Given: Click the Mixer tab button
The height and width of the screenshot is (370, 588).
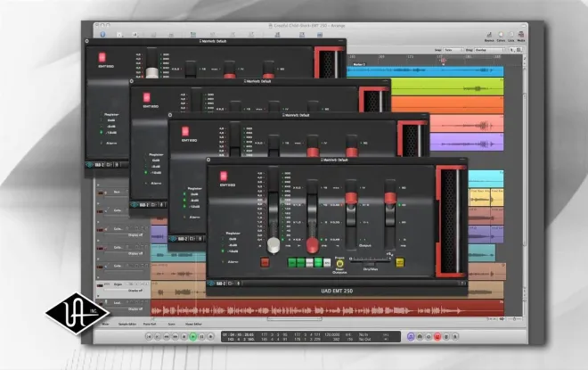Looking at the screenshot, I should pyautogui.click(x=106, y=324).
